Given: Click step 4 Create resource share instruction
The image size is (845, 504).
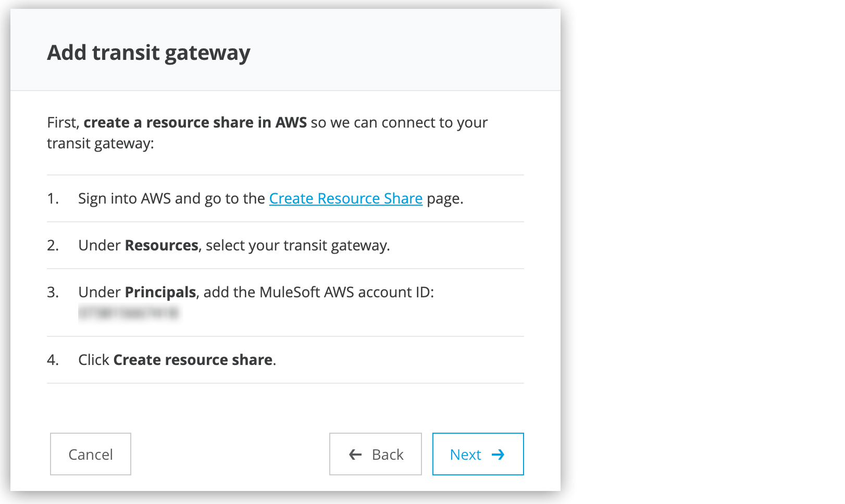Looking at the screenshot, I should coord(177,359).
